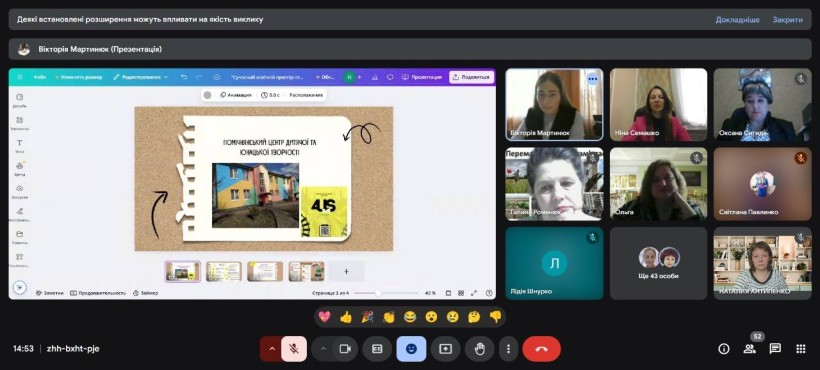Open the present screen share icon
820x370 pixels.
coord(445,349)
